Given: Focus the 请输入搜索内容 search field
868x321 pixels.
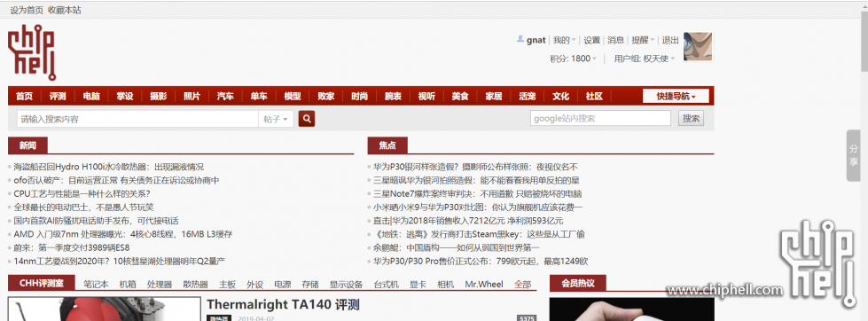Looking at the screenshot, I should 137,119.
